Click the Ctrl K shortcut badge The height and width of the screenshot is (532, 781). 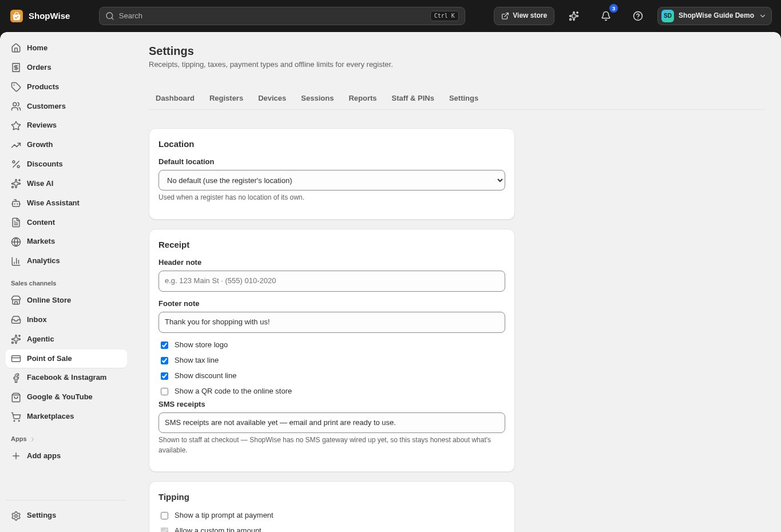(x=445, y=16)
